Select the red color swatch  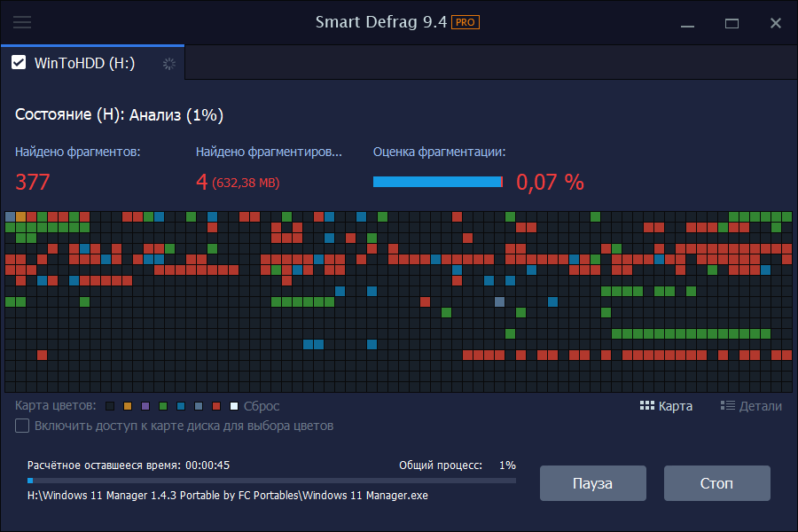click(x=216, y=406)
